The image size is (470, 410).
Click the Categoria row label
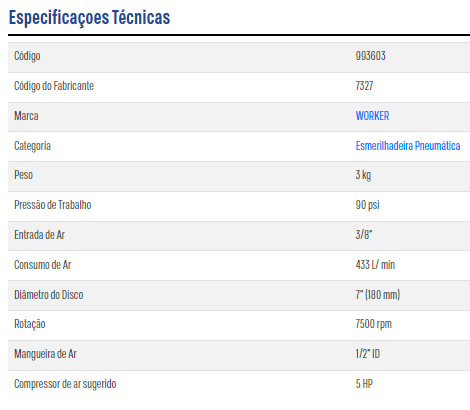click(x=32, y=146)
